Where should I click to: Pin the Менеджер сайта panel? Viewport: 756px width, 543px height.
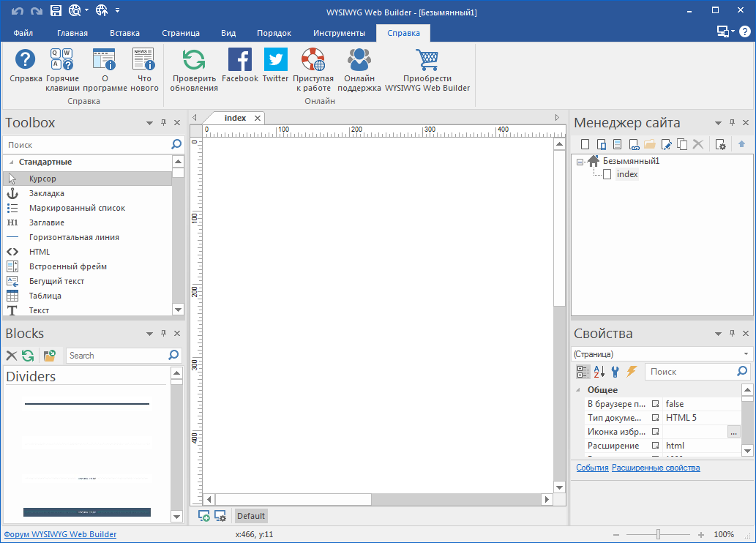(732, 122)
